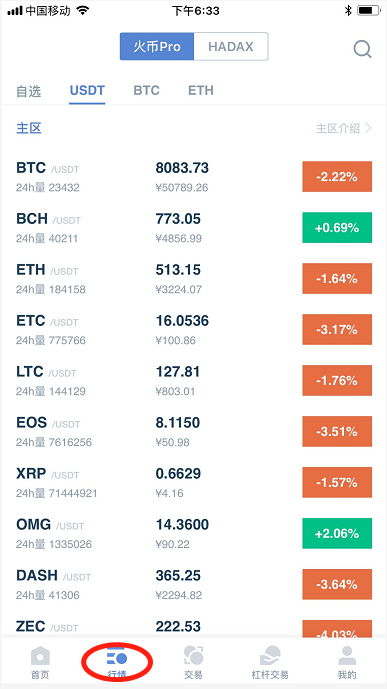Tap the search magnifier icon

tap(363, 49)
